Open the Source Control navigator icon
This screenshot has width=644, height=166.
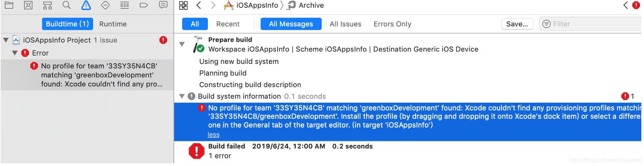[x=28, y=5]
